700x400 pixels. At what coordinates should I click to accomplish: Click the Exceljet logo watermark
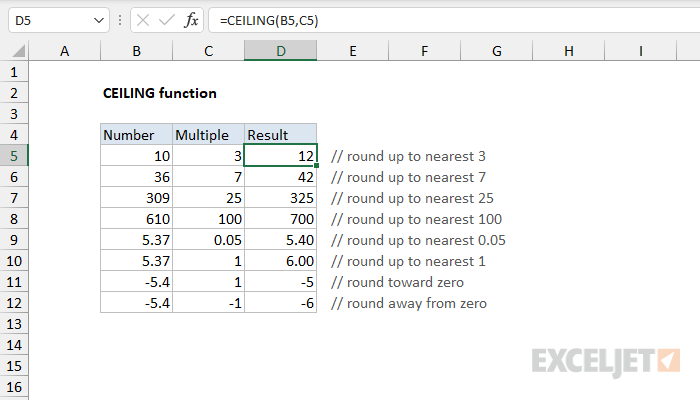[x=606, y=362]
